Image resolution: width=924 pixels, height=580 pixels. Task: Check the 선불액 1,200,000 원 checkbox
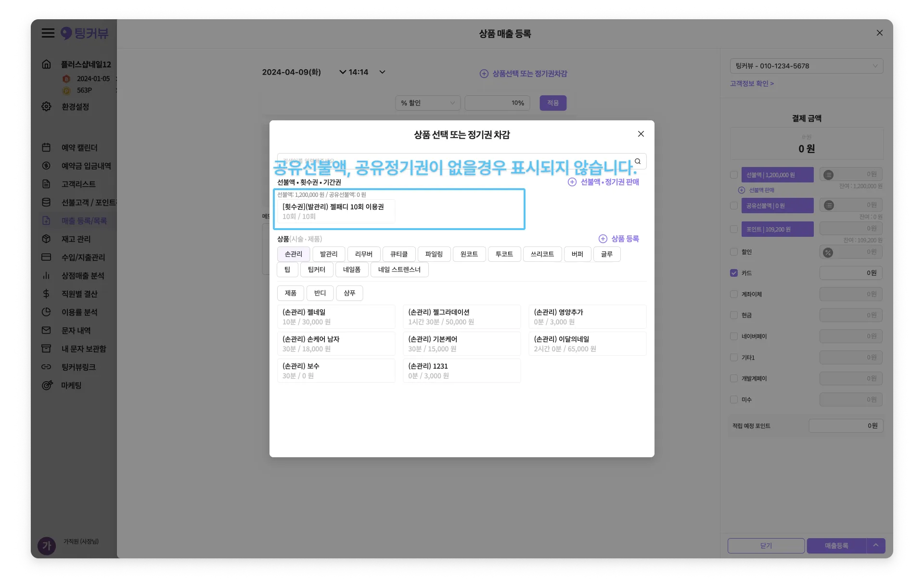(733, 175)
